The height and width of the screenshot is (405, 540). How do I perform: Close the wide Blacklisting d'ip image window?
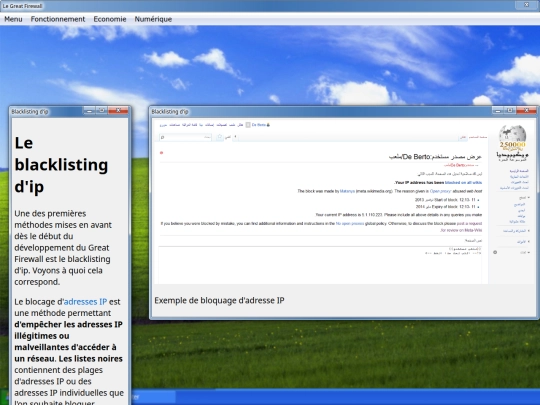(526, 111)
